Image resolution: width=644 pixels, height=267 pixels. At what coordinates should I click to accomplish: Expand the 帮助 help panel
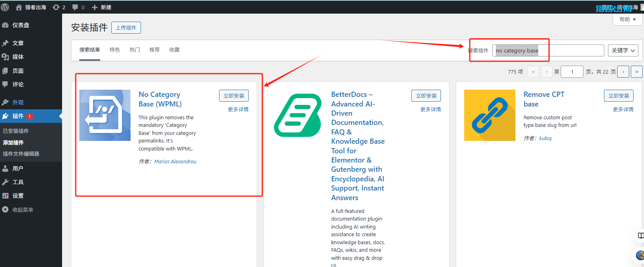pyautogui.click(x=627, y=19)
